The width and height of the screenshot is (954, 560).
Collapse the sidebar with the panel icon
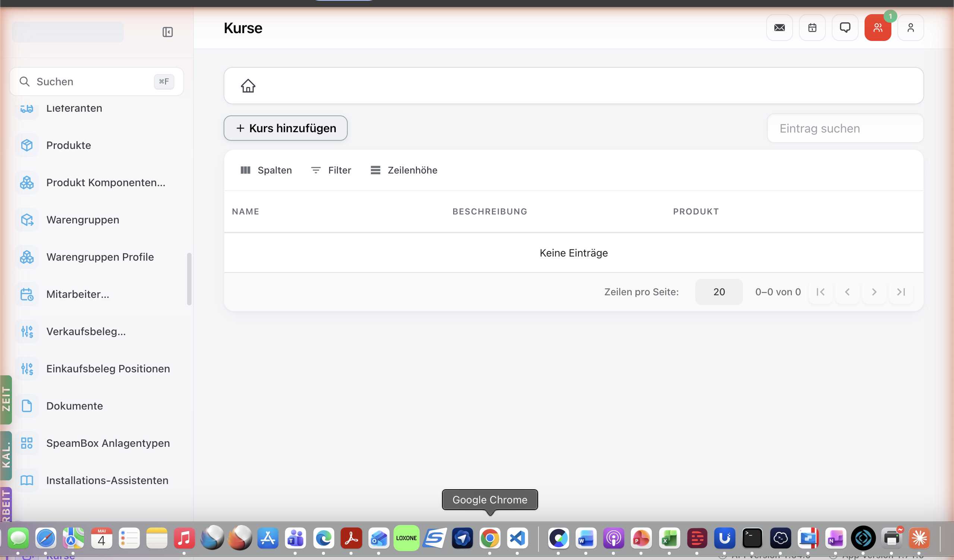click(167, 32)
